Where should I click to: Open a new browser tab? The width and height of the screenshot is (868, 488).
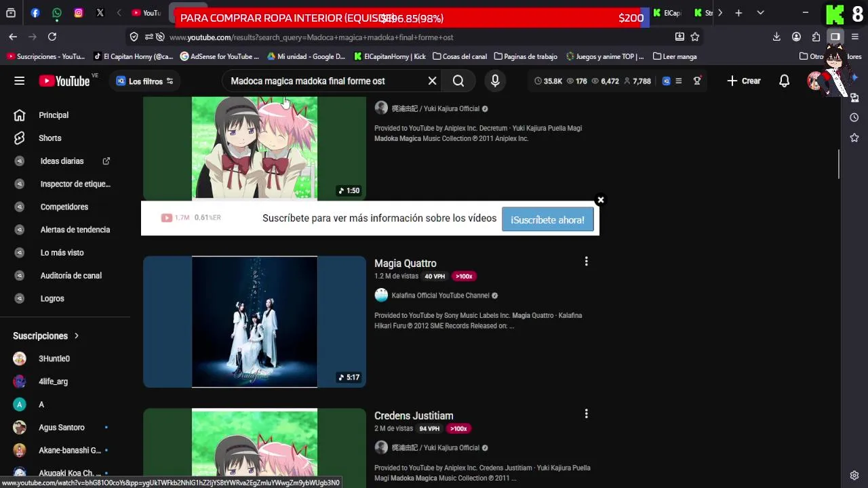coord(738,13)
